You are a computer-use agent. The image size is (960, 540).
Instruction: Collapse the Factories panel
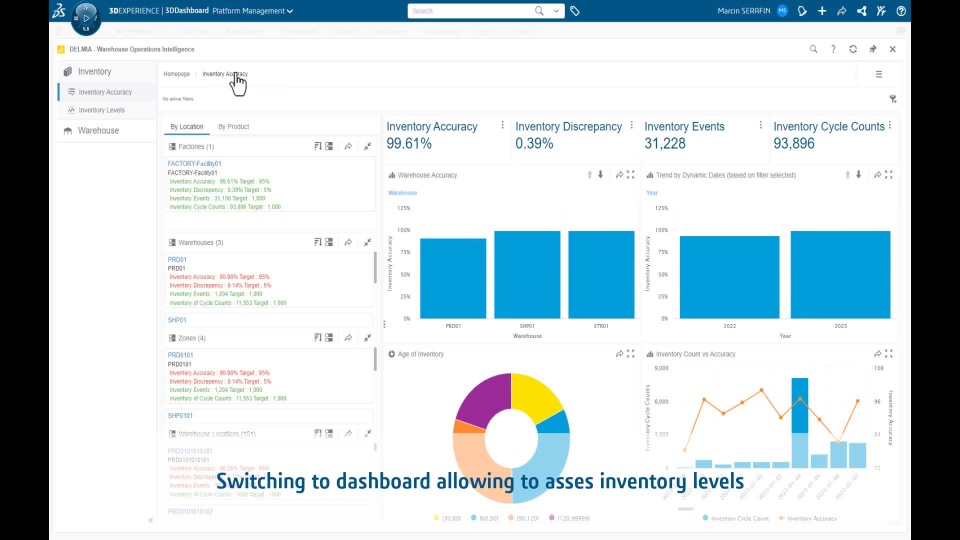(x=367, y=146)
